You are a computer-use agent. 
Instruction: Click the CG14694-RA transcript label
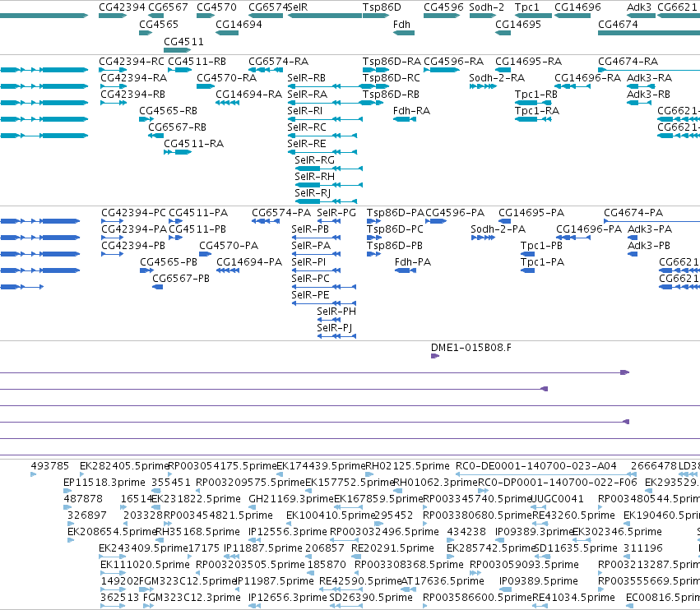tap(248, 95)
